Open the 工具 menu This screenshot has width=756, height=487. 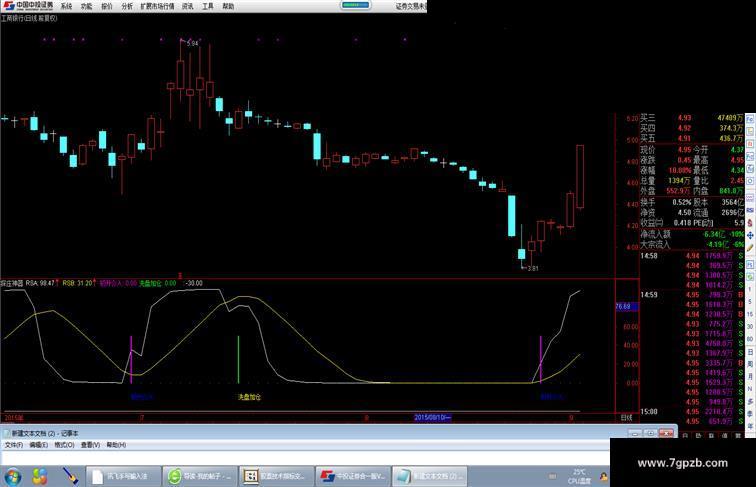pos(208,6)
